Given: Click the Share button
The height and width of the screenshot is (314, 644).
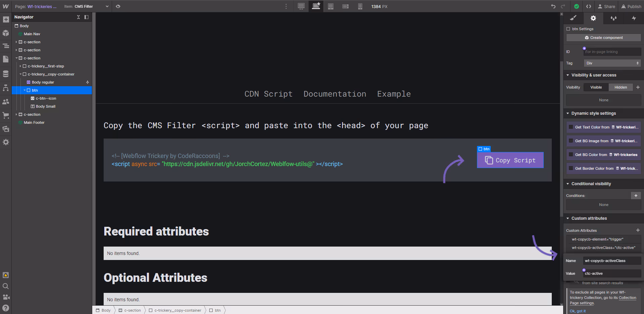Looking at the screenshot, I should [606, 6].
